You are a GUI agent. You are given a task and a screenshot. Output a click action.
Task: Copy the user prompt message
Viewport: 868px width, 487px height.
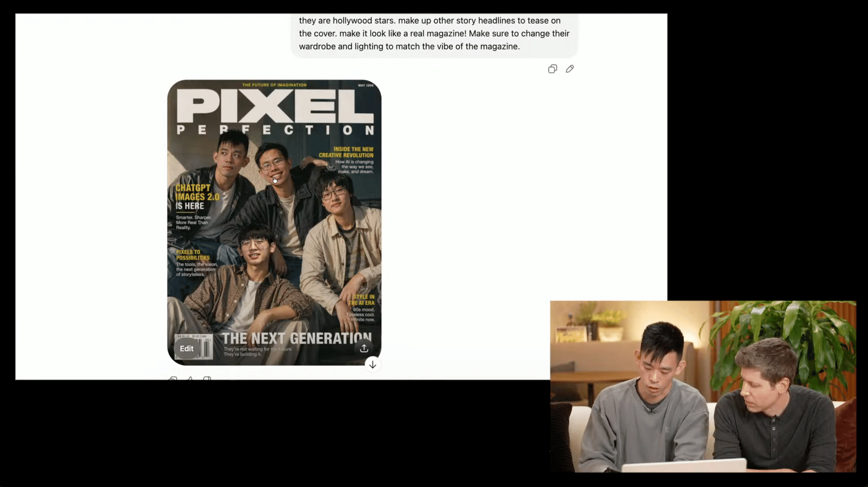(x=552, y=69)
